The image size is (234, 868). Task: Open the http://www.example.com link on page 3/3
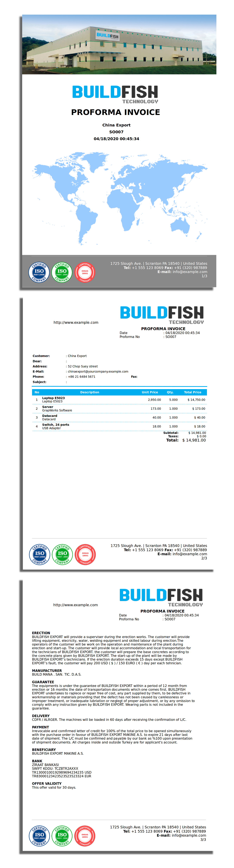click(75, 605)
